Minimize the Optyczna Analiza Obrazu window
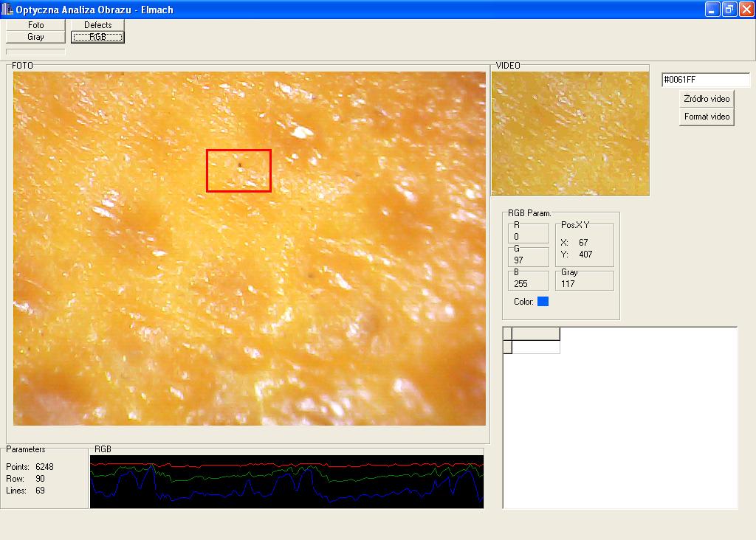756x540 pixels. (712, 9)
